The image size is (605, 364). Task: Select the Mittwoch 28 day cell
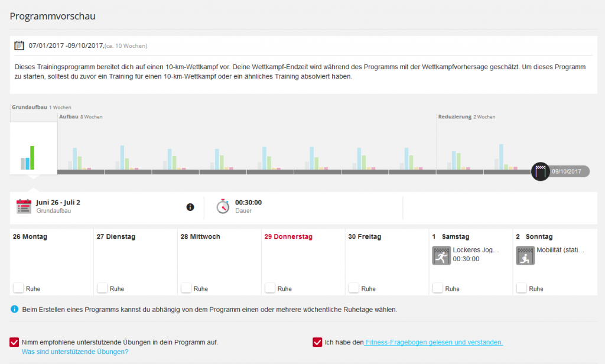219,260
